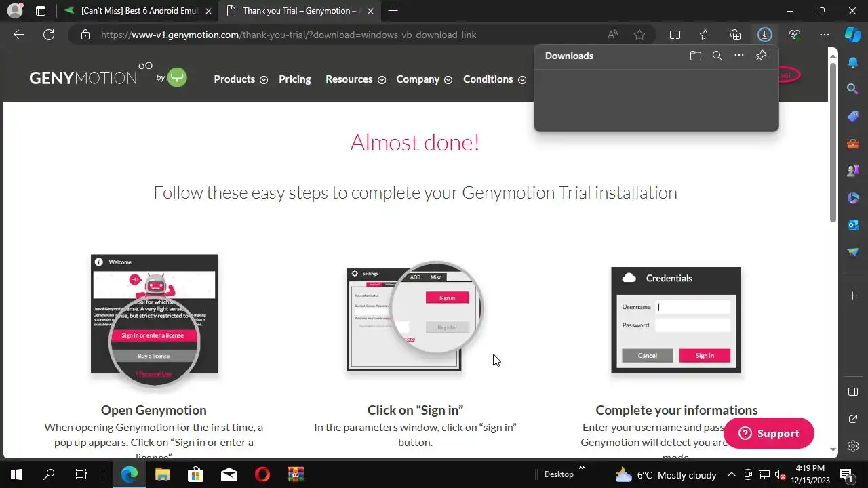Open the Favorites list
The width and height of the screenshot is (868, 488).
click(x=705, y=35)
